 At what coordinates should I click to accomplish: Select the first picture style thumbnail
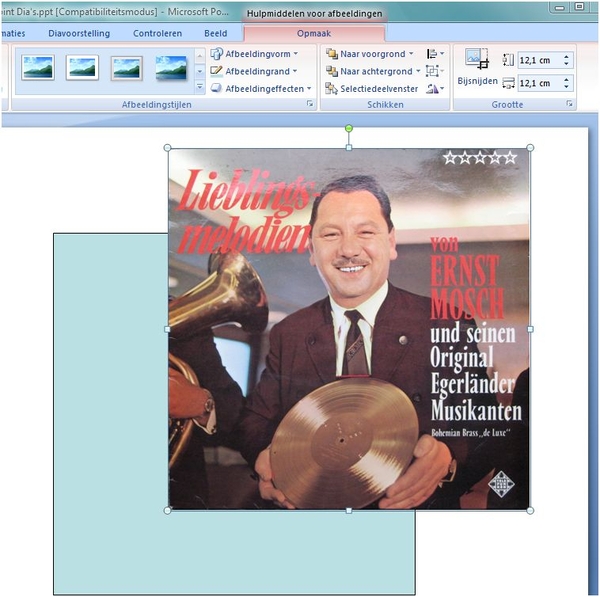pos(37,67)
